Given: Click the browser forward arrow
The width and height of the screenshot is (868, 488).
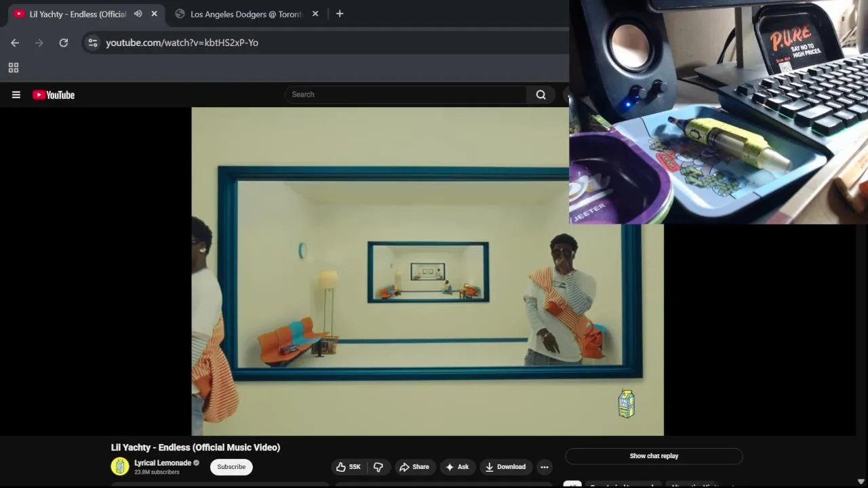Looking at the screenshot, I should click(39, 43).
